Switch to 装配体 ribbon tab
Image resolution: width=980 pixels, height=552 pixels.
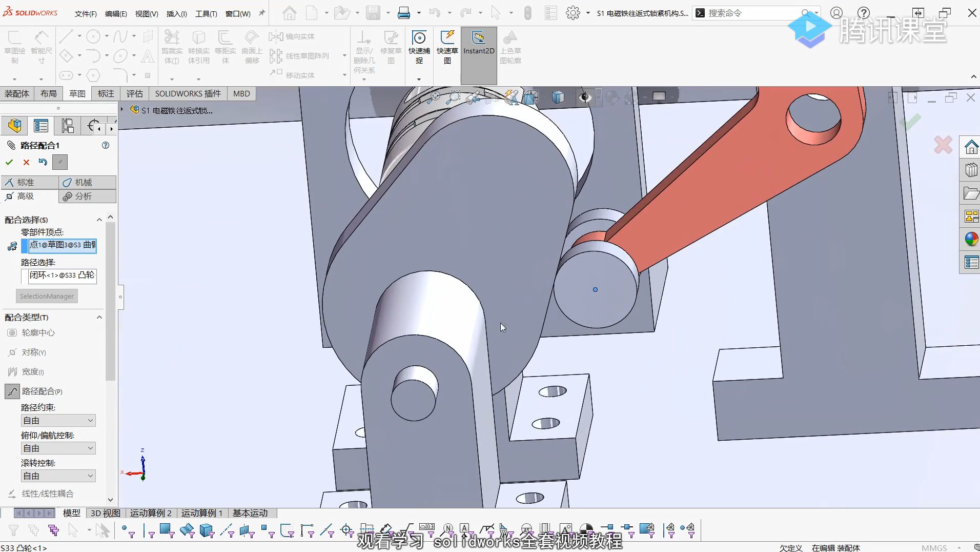point(17,93)
